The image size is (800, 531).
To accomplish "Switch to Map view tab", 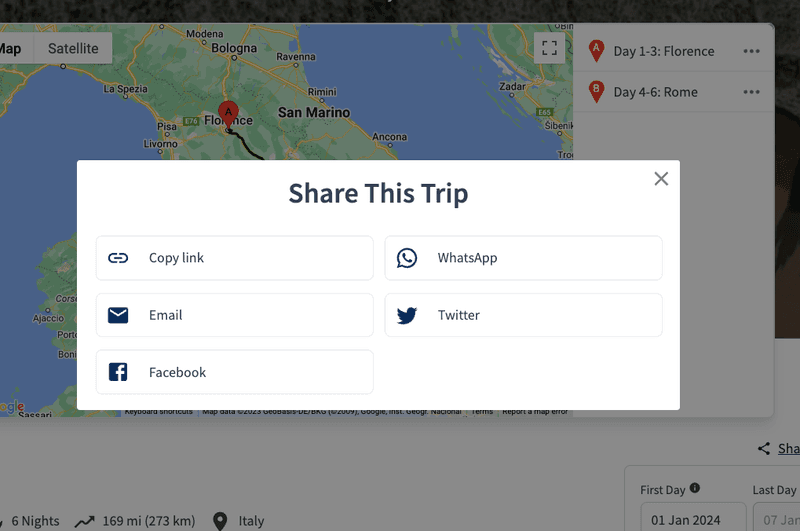I will click(12, 48).
